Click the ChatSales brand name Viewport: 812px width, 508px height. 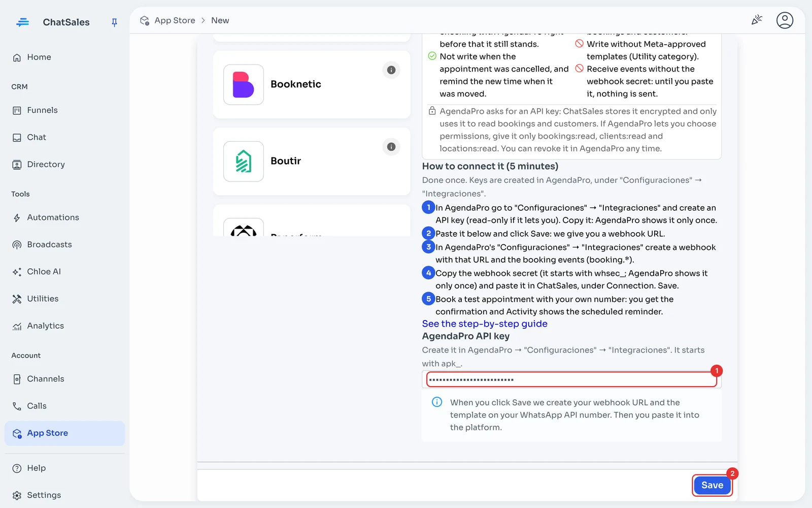pos(66,22)
